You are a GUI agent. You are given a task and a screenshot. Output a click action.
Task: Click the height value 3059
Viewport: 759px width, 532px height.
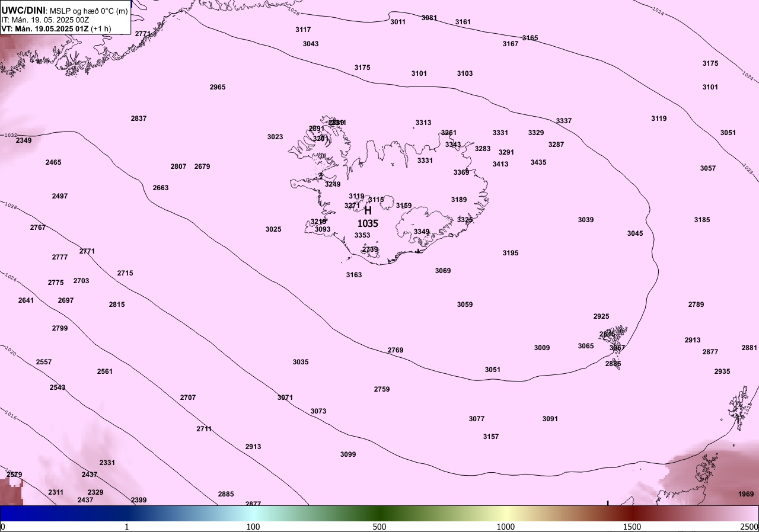(465, 305)
